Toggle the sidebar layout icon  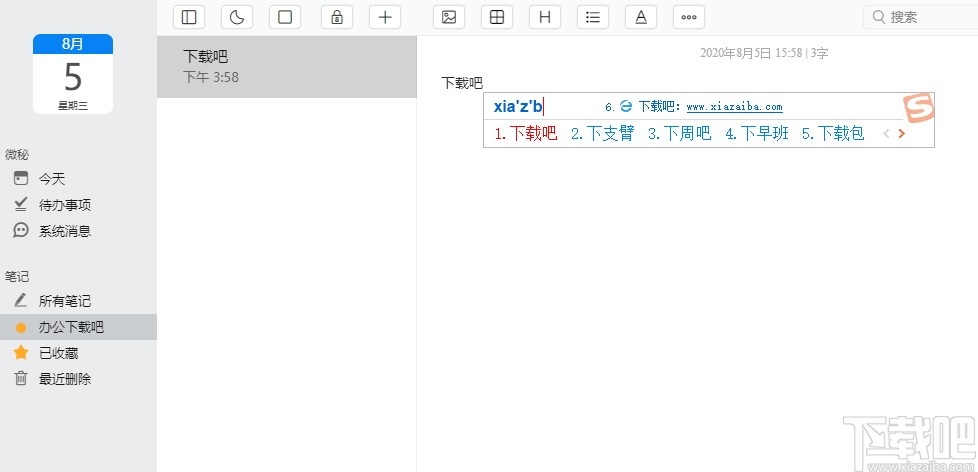(188, 17)
